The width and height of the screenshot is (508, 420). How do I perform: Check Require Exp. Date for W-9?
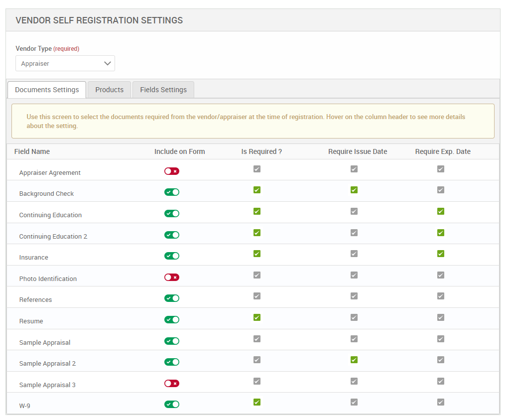point(441,402)
